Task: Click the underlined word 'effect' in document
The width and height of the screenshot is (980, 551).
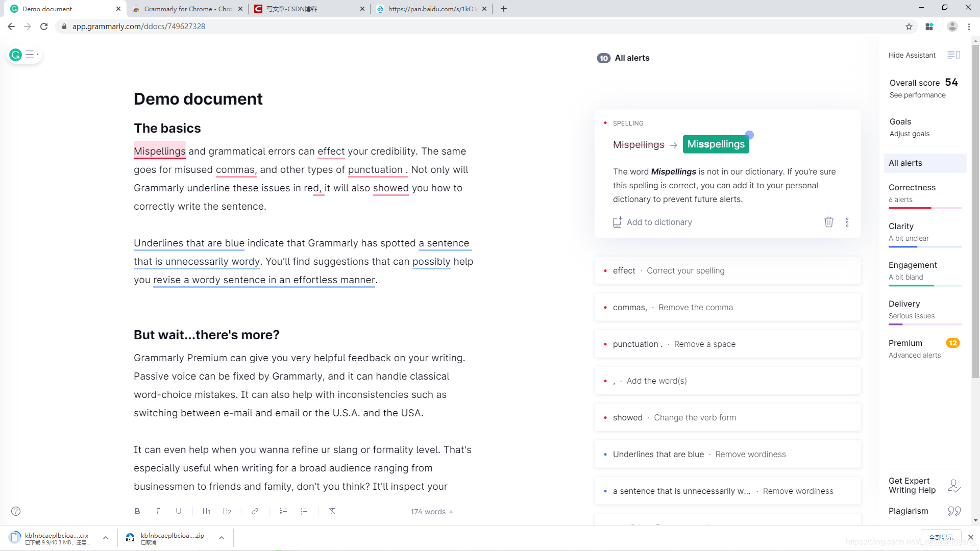Action: click(331, 151)
